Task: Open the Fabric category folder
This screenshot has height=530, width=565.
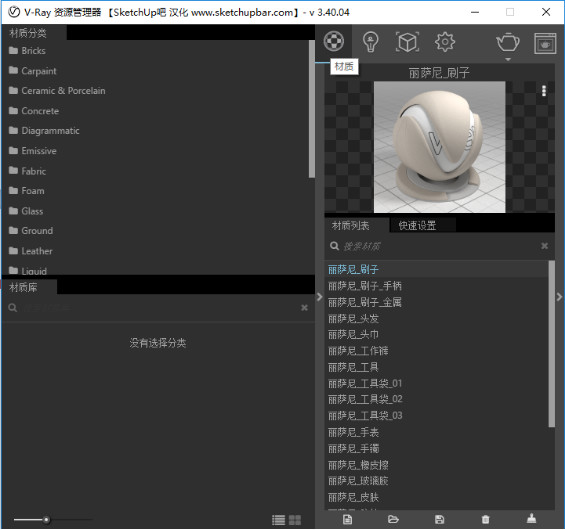Action: pyautogui.click(x=28, y=171)
